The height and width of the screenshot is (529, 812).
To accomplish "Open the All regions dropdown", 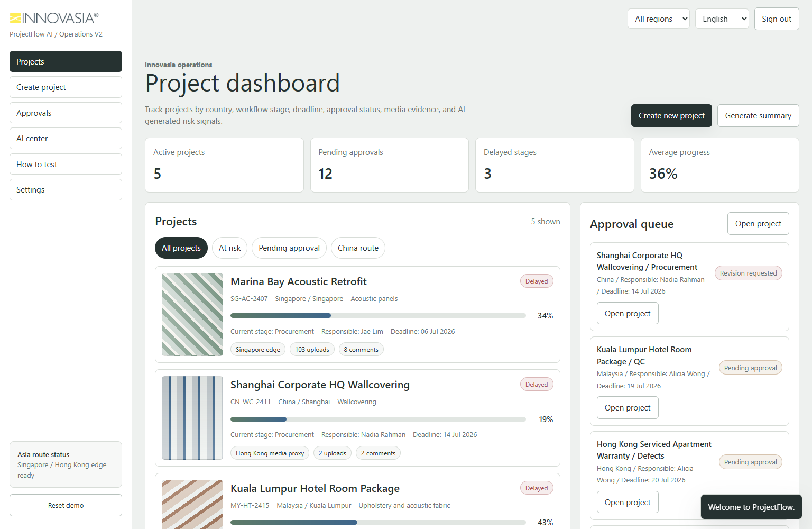I will pos(659,19).
